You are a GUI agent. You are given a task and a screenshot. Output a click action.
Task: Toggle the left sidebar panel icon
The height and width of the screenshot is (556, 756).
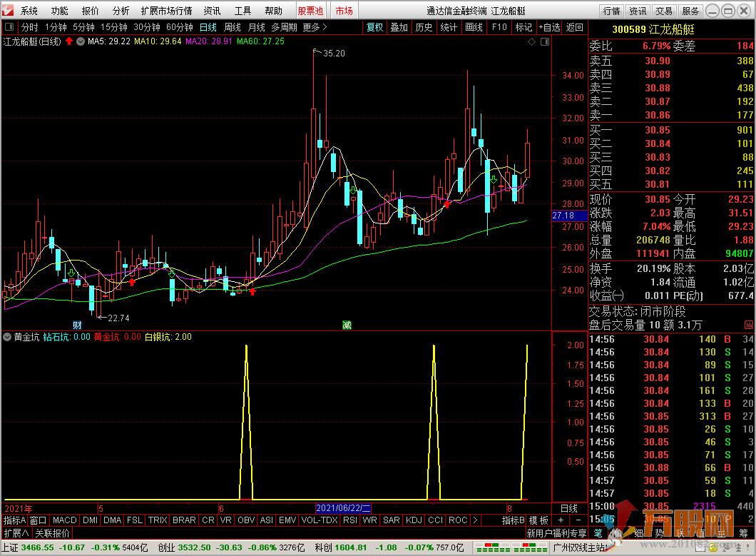point(9,27)
